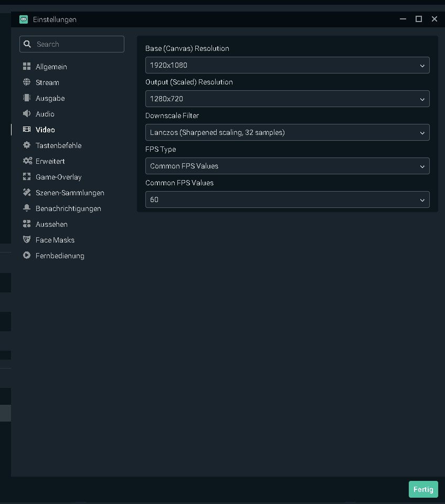
Task: Expand the FPS Type dropdown
Action: pos(287,166)
